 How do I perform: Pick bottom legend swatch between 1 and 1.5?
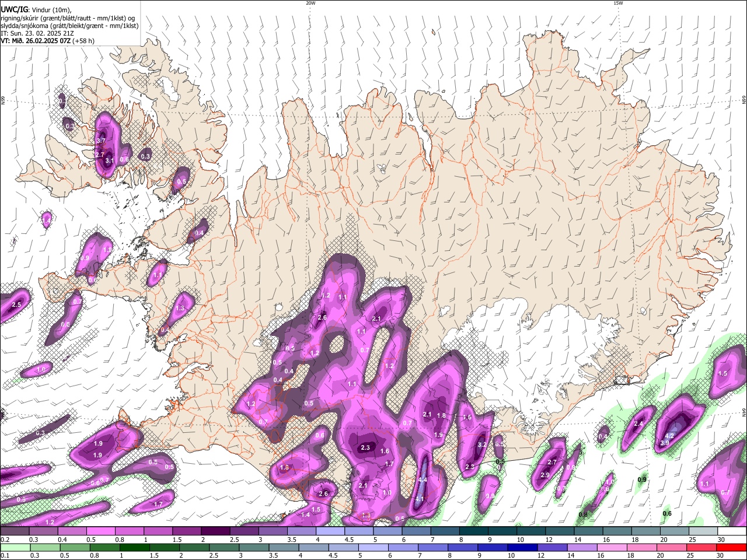135,547
